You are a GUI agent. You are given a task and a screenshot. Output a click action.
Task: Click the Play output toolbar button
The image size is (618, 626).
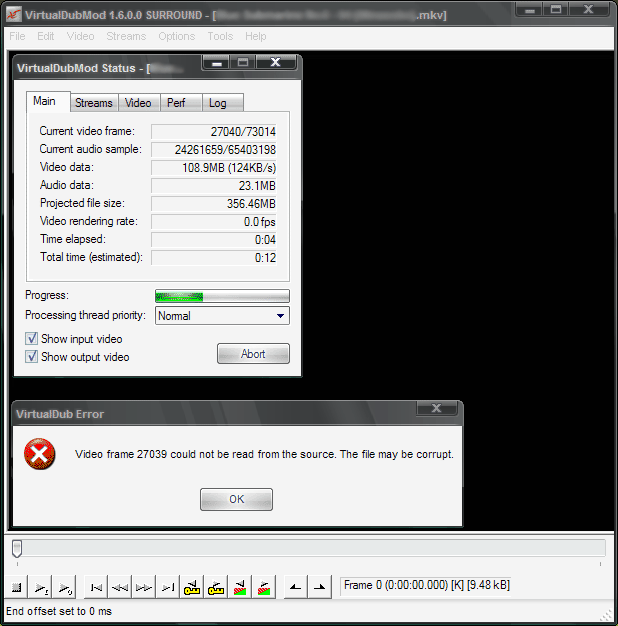[x=65, y=587]
